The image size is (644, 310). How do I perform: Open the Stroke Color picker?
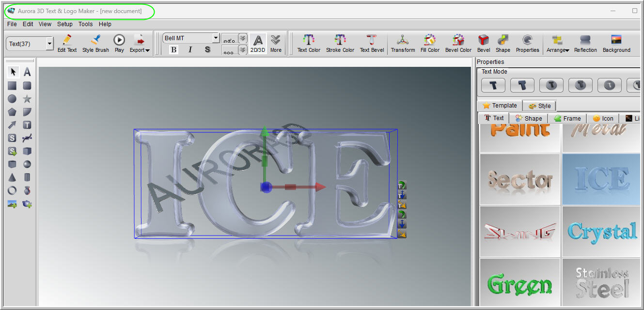click(x=340, y=43)
